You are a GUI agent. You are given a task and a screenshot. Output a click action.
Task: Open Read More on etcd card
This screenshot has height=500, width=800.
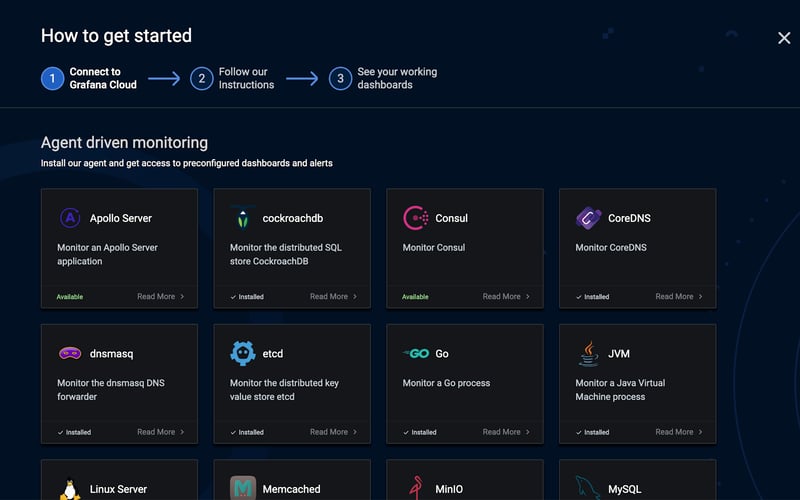pos(334,432)
